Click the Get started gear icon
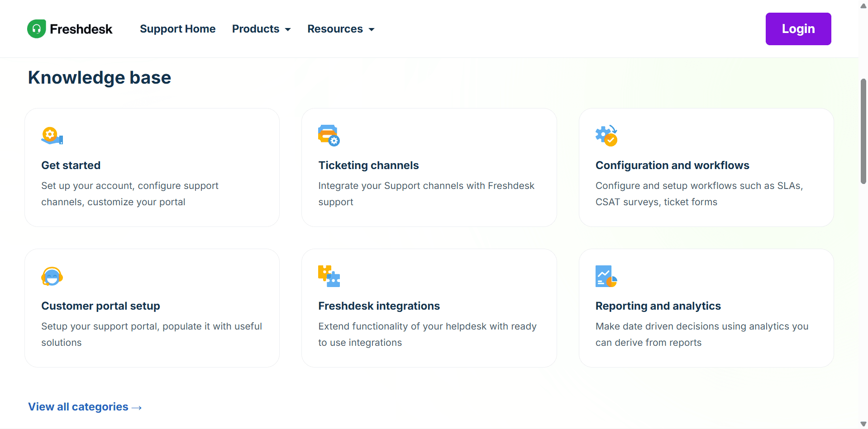Screen dimensions: 868x429 [x=52, y=136]
